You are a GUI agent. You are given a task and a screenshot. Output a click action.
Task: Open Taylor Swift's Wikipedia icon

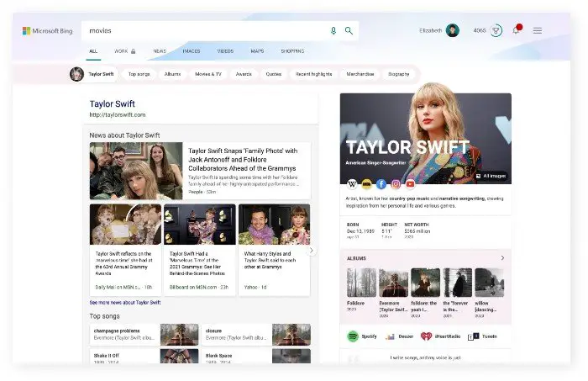coord(352,184)
